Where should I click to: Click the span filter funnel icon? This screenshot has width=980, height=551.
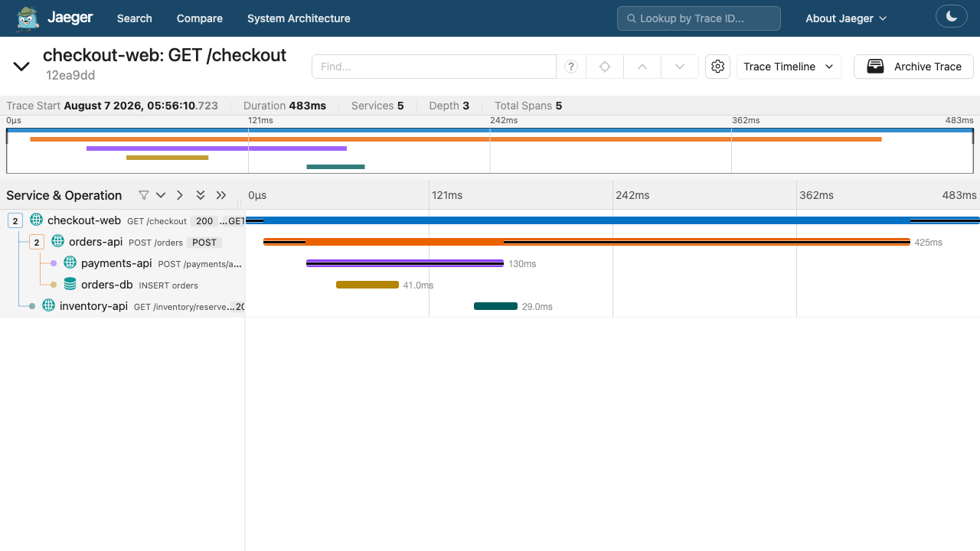143,195
